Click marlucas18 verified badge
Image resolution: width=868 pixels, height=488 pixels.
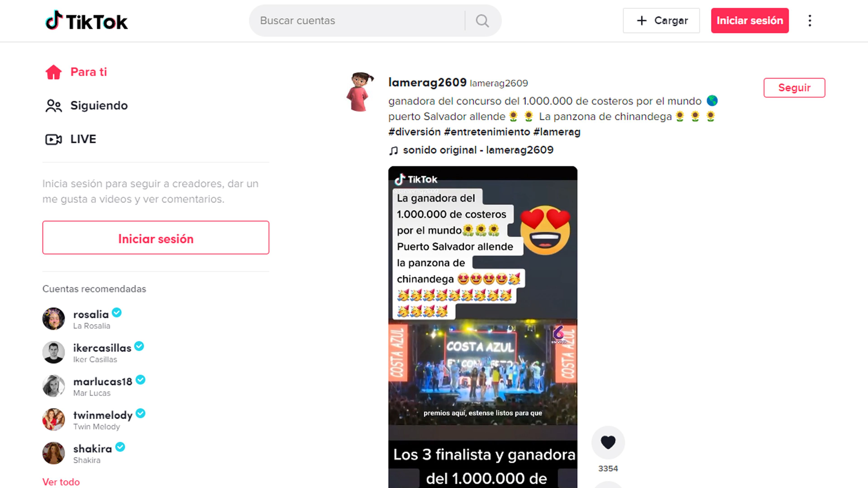coord(141,380)
